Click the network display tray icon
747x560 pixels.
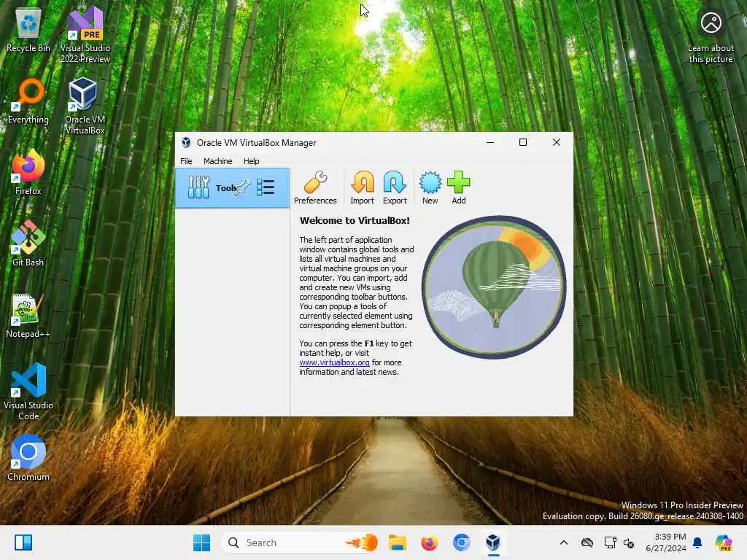(x=611, y=542)
